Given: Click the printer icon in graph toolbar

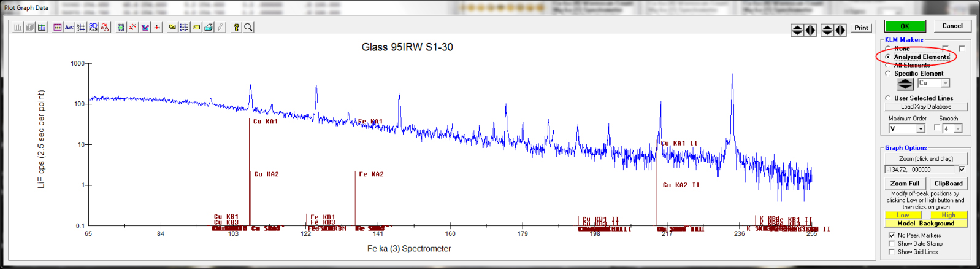Looking at the screenshot, I should coord(209,28).
